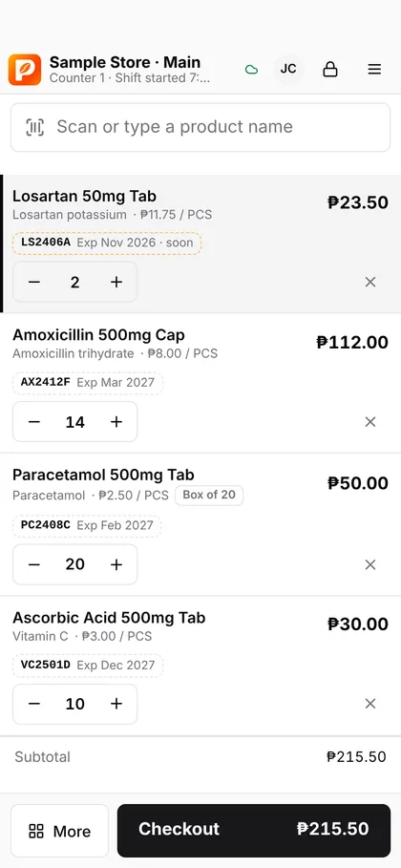Viewport: 401px width, 868px height.
Task: Lock the register with padlock icon
Action: tap(330, 69)
